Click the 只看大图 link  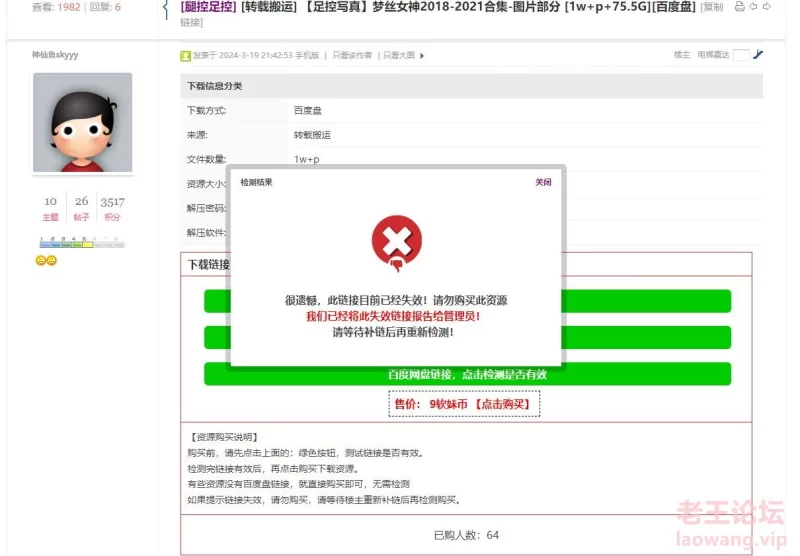[399, 55]
